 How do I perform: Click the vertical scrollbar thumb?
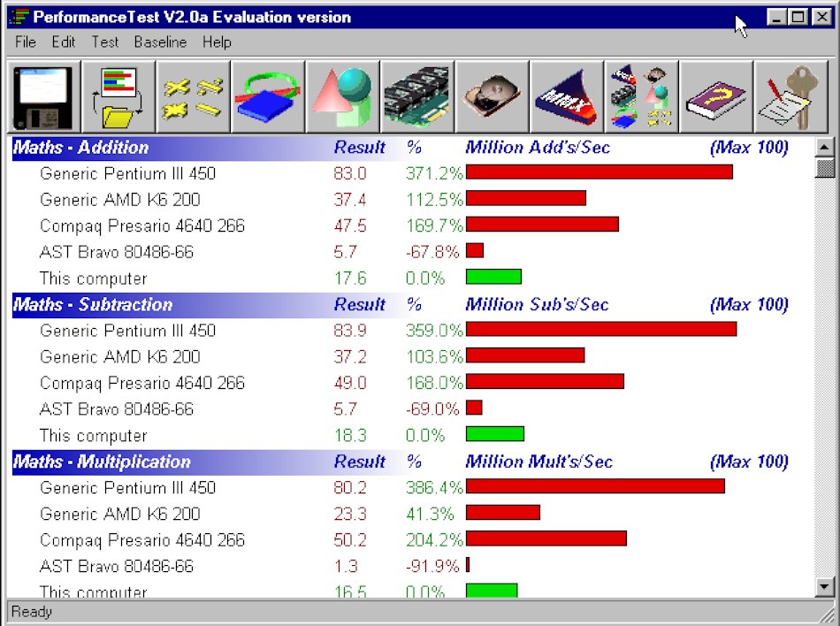click(x=824, y=168)
